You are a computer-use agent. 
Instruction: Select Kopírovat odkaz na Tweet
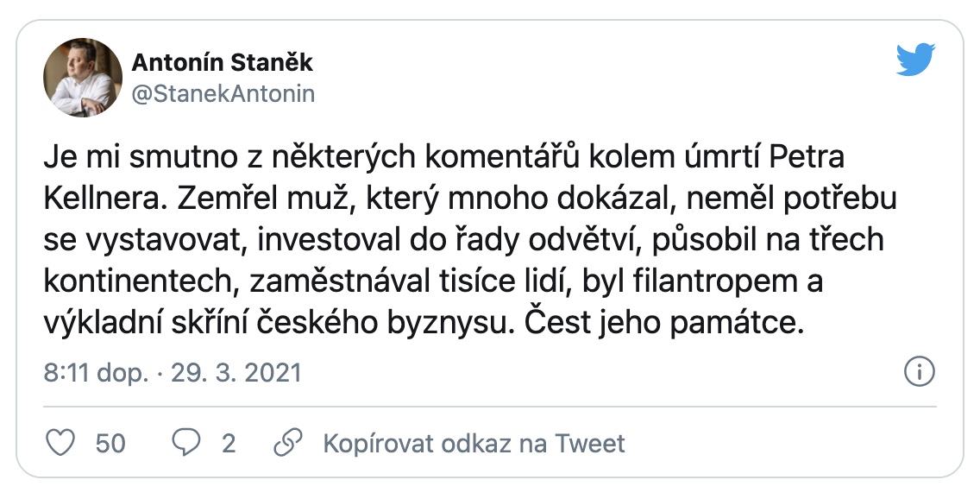(474, 444)
